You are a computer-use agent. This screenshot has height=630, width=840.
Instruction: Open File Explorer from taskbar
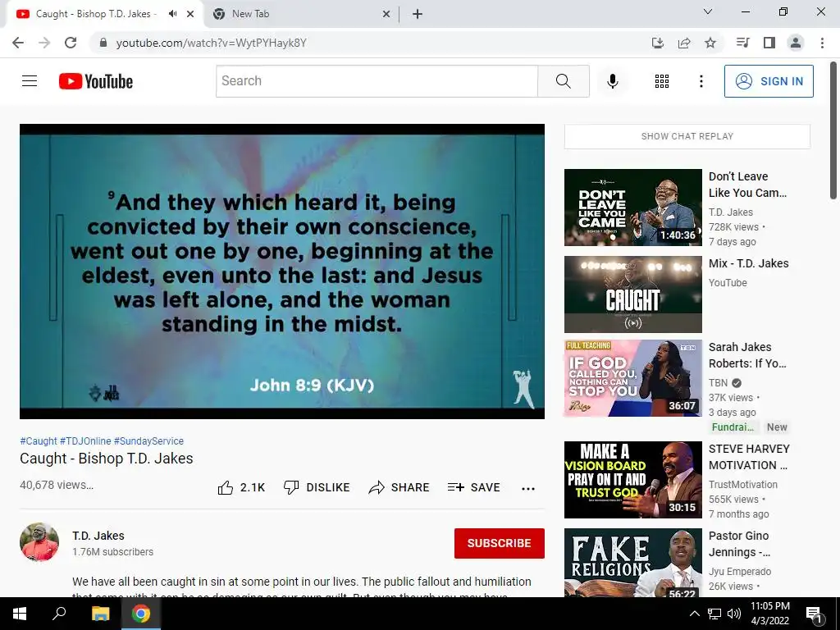click(100, 614)
